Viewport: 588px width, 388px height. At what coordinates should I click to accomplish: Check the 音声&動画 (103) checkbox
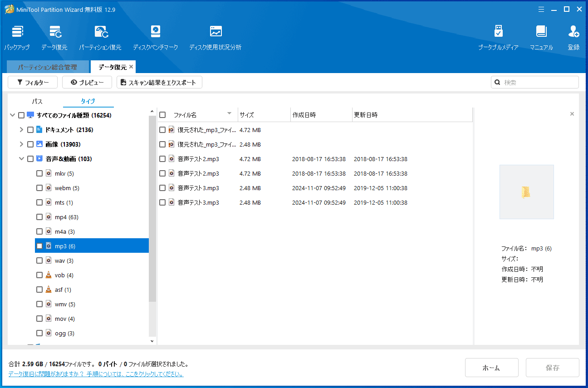[30, 159]
